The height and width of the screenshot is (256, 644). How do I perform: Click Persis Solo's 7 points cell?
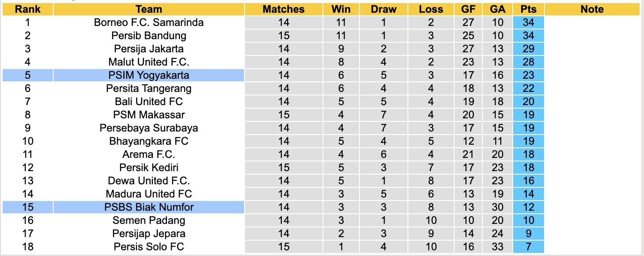(x=528, y=247)
